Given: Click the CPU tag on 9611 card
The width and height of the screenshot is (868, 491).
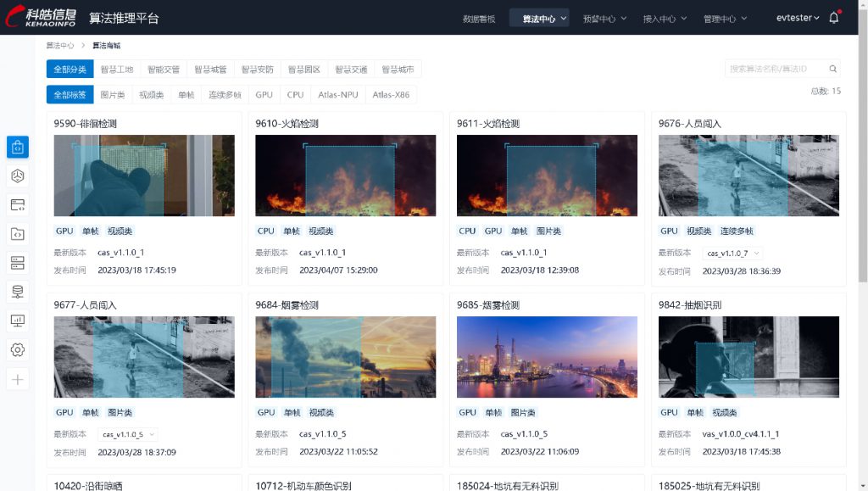Looking at the screenshot, I should point(467,231).
